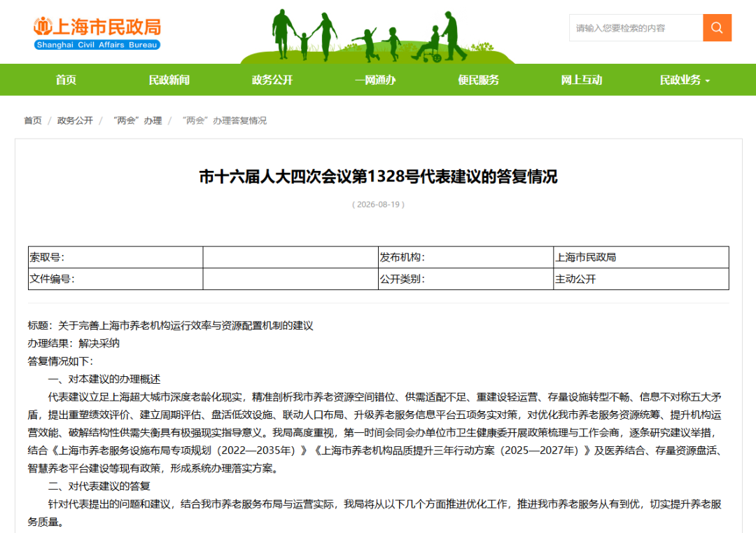This screenshot has width=756, height=533.
Task: Expand the 民政业务 dropdown menu
Action: (x=685, y=80)
